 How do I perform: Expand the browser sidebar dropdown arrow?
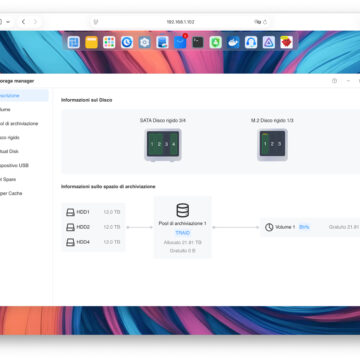click(x=8, y=22)
